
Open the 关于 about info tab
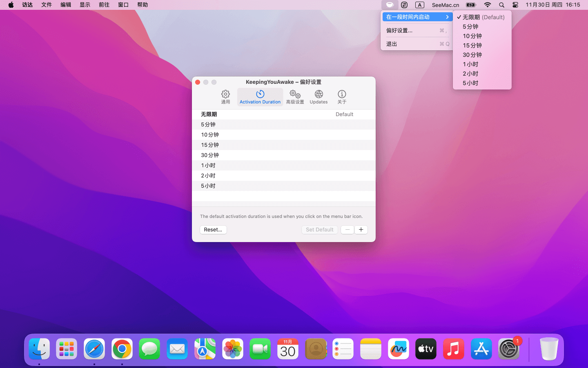[342, 97]
